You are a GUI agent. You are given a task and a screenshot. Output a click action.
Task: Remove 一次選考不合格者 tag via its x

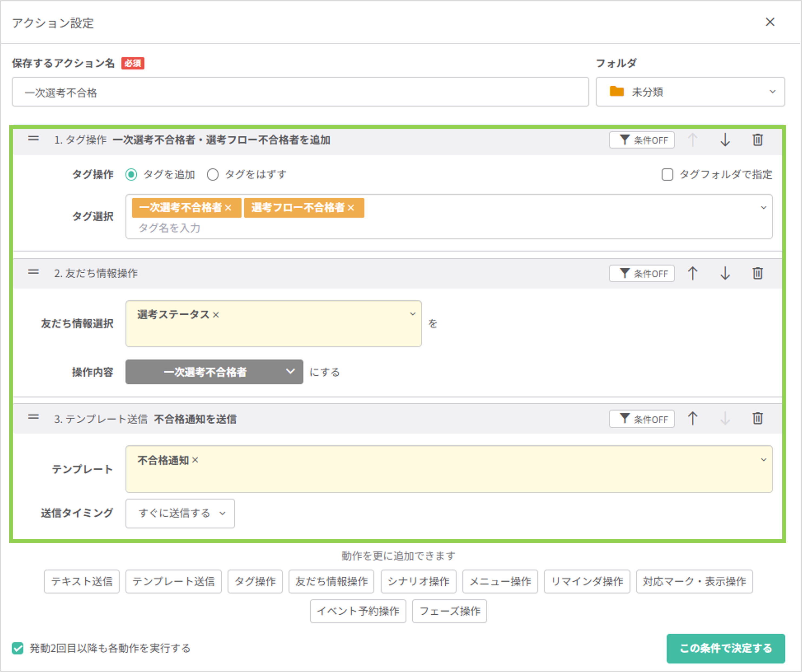tap(228, 208)
